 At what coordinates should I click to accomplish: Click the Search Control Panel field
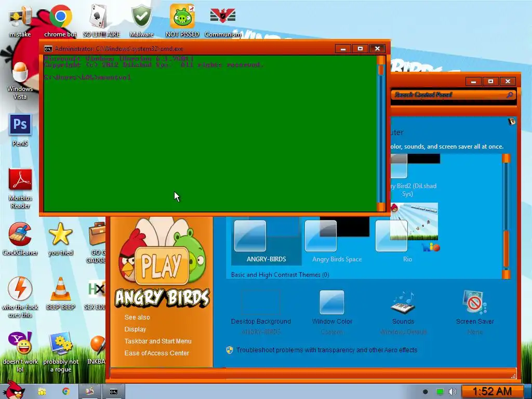453,95
